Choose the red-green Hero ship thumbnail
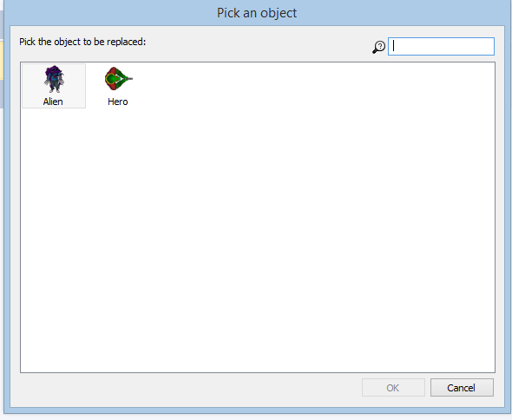 pyautogui.click(x=119, y=79)
